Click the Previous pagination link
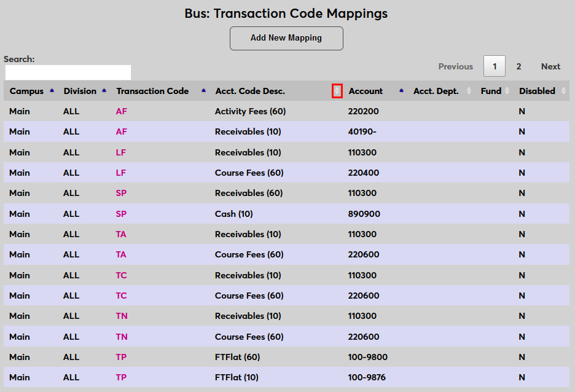Screen dimensions: 575x392 point(455,66)
